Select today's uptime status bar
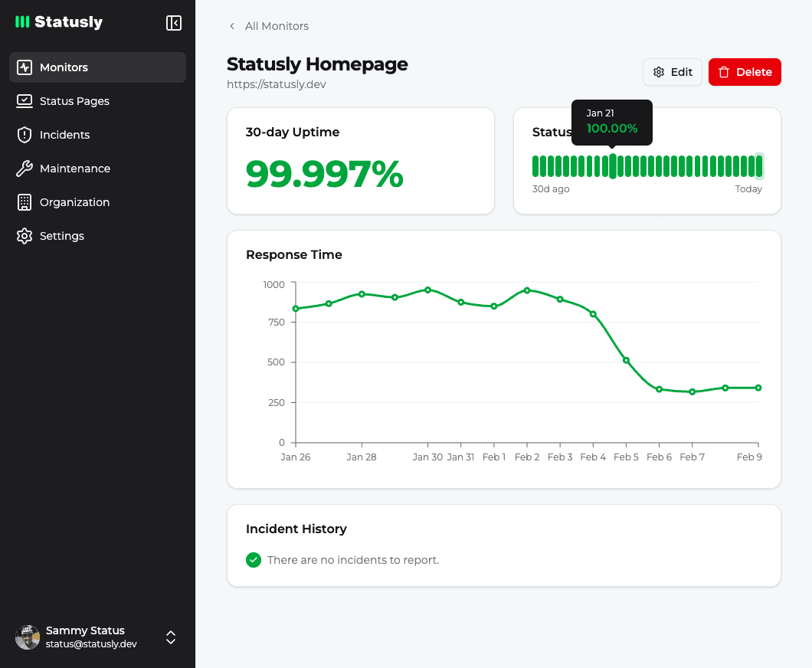Viewport: 812px width, 668px height. tap(757, 165)
